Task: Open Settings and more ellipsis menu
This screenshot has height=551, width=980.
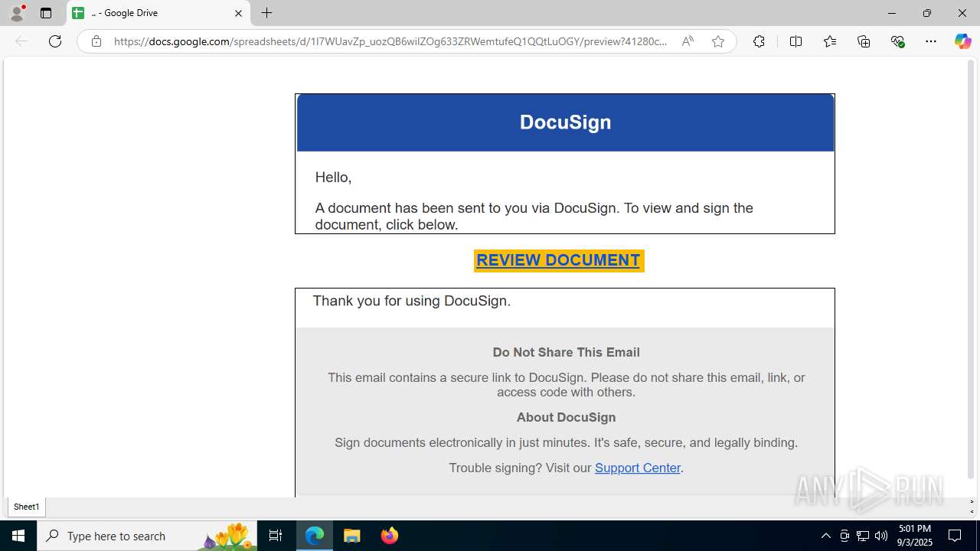Action: click(x=931, y=41)
